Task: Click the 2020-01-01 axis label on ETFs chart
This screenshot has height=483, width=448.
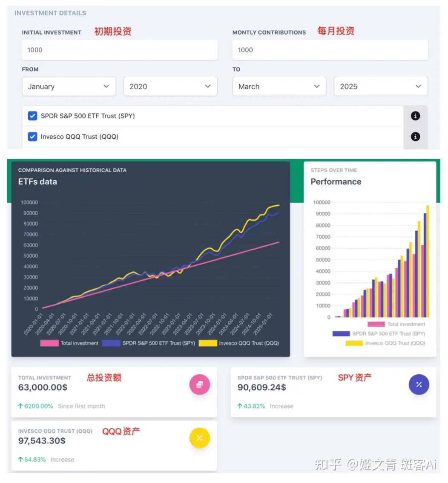Action: click(x=33, y=324)
